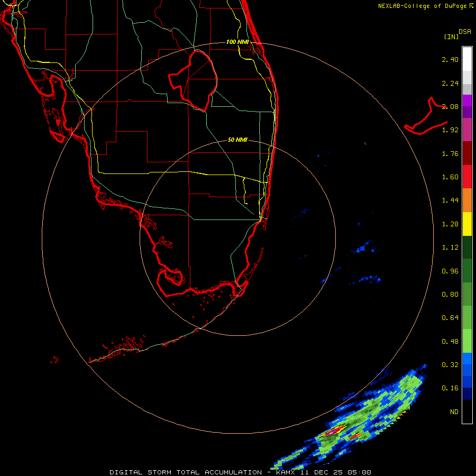Select the 1.44 legend value
Viewport: 476px width, 476px height.
coord(450,200)
